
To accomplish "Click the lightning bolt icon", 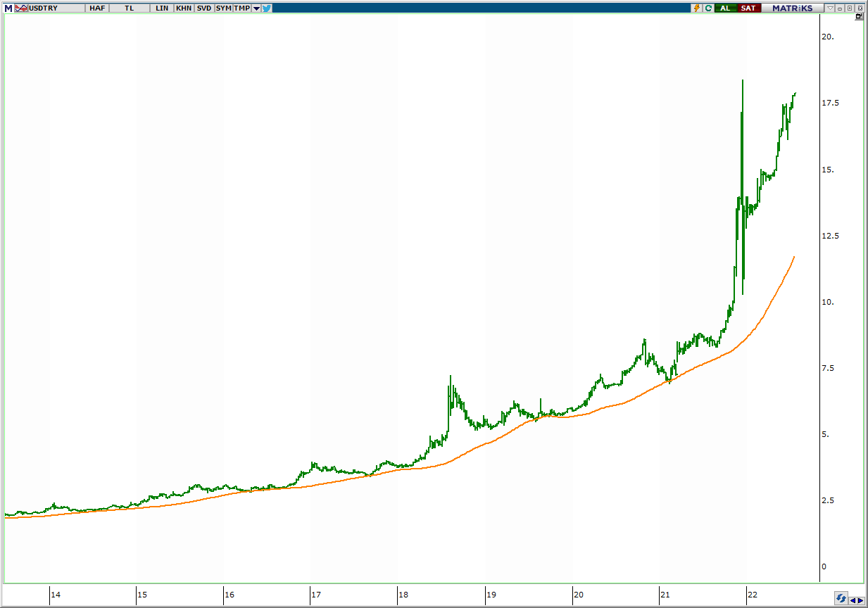I will (697, 8).
